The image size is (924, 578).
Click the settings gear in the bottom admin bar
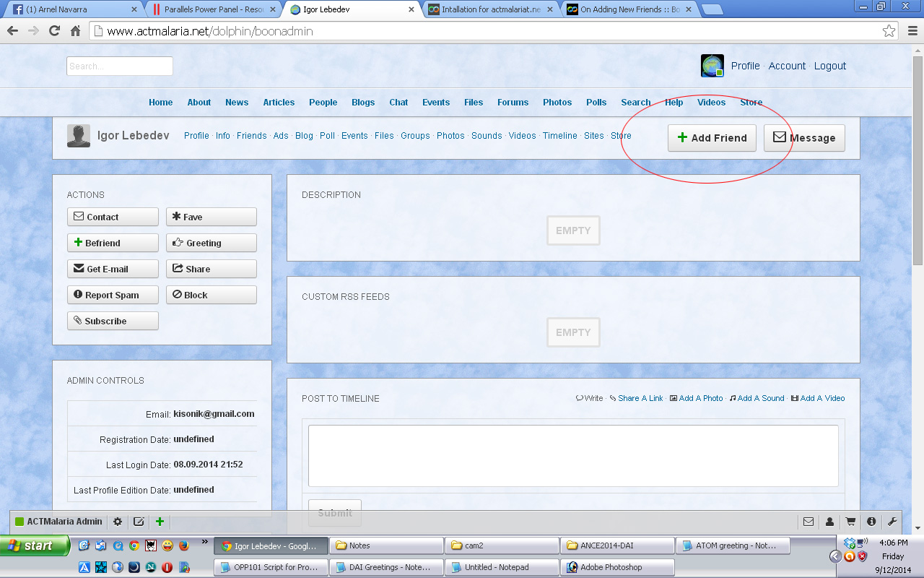[118, 522]
